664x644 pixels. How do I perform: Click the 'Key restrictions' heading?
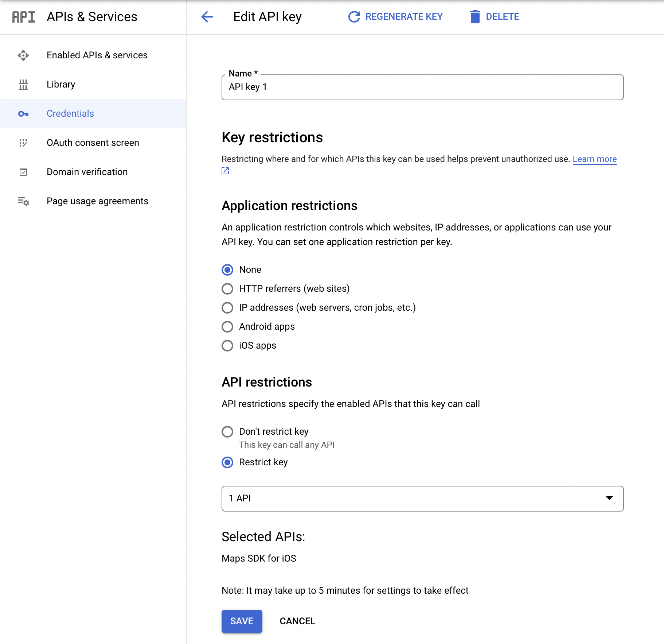pos(272,137)
